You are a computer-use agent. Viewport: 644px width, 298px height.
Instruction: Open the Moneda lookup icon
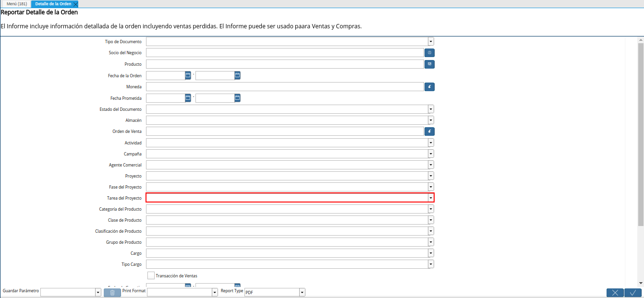pos(429,87)
